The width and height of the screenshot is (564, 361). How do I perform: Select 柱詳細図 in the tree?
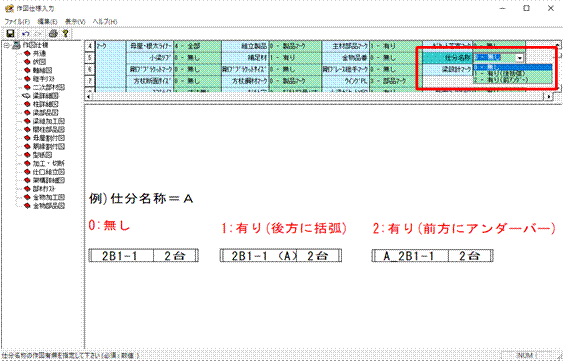(45, 104)
